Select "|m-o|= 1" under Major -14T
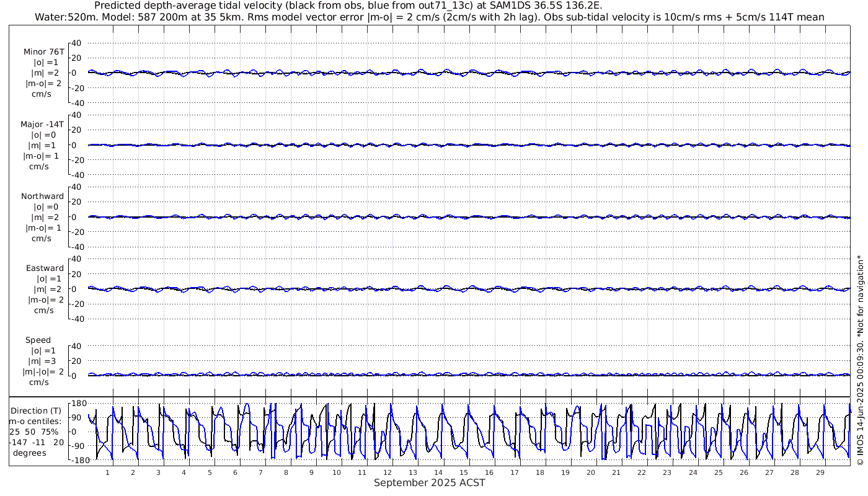The height and width of the screenshot is (496, 868). click(41, 156)
